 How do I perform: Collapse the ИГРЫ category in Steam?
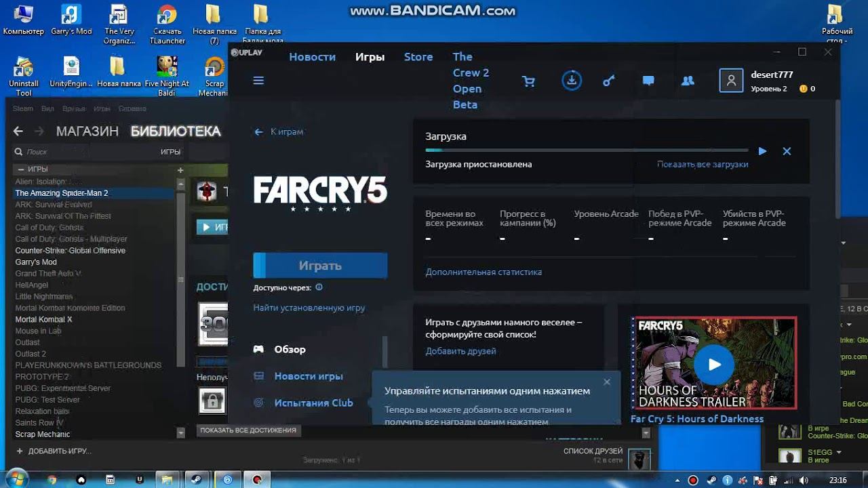click(21, 169)
